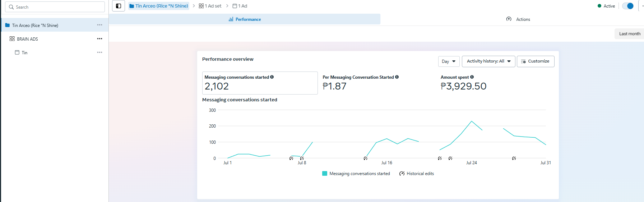
Task: Open three-dot menu for BRAIN ADS
Action: click(99, 39)
